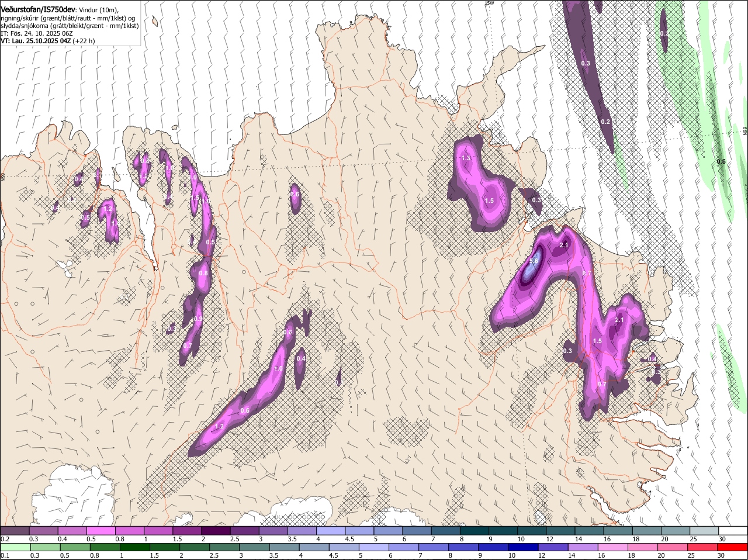Click the 18 label on the lower legend scale
Viewport: 748px width, 560px height.
pos(632,555)
